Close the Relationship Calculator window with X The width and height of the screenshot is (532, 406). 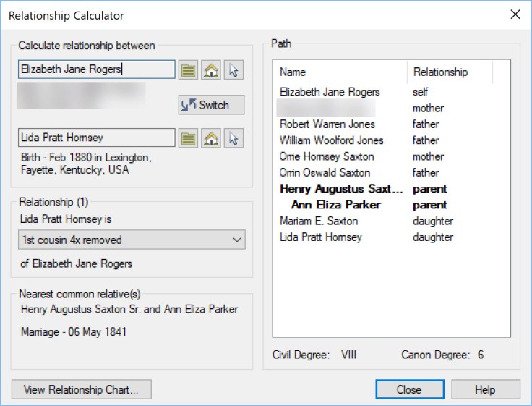(515, 14)
